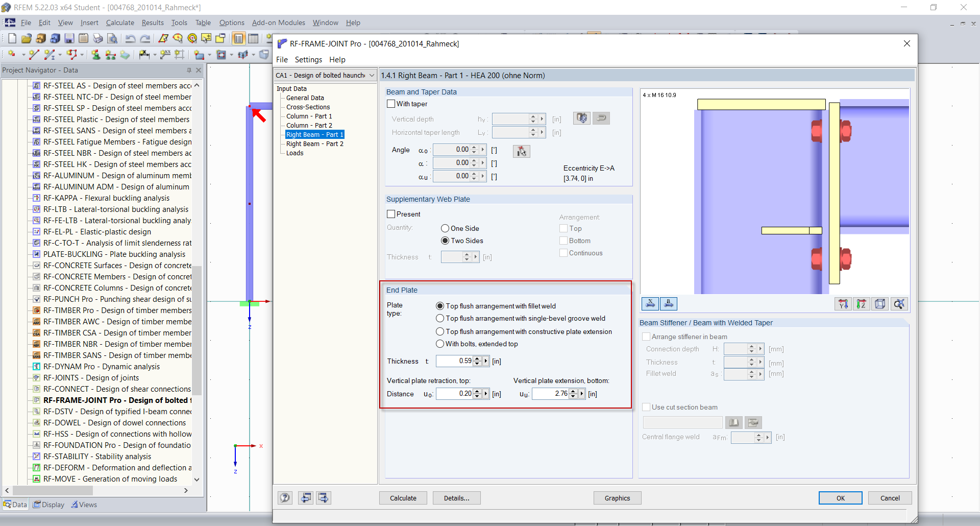Open the new node tool dropdown arrow

pos(23,55)
